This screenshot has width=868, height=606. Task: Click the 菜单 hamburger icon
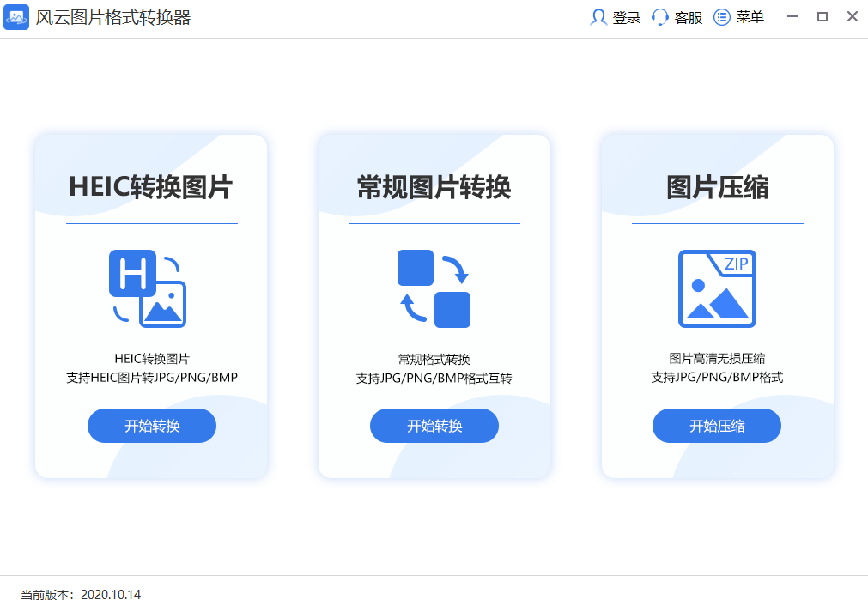[x=720, y=17]
